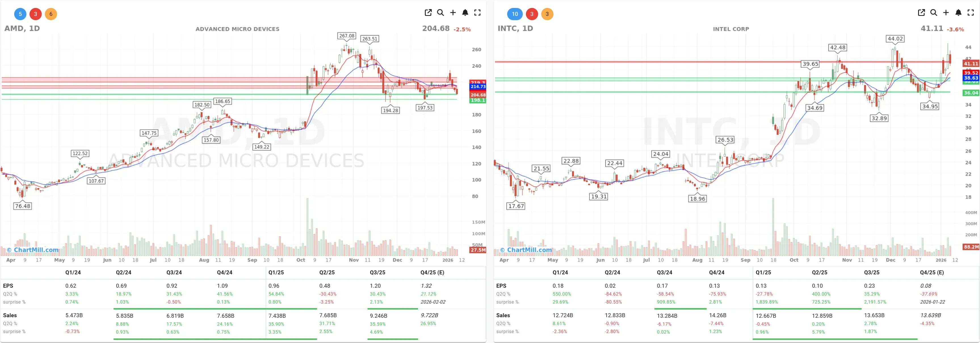Image resolution: width=980 pixels, height=343 pixels.
Task: Click the magnifier search icon on AMD chart
Action: tap(440, 12)
